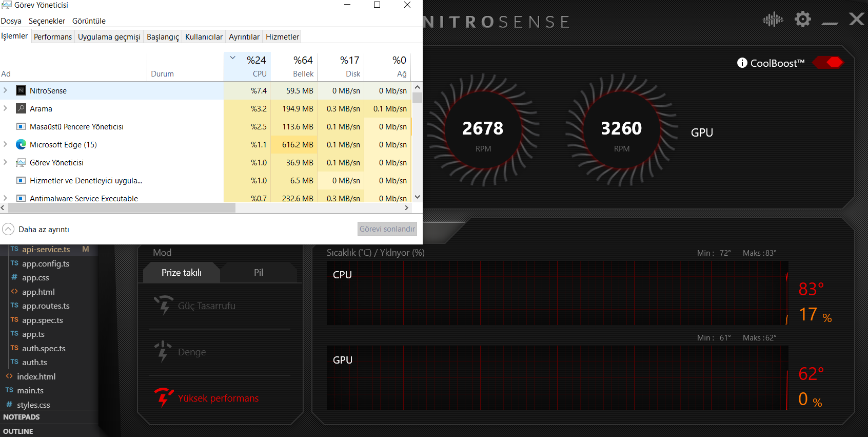Open app.html file
The image size is (868, 437).
[38, 292]
